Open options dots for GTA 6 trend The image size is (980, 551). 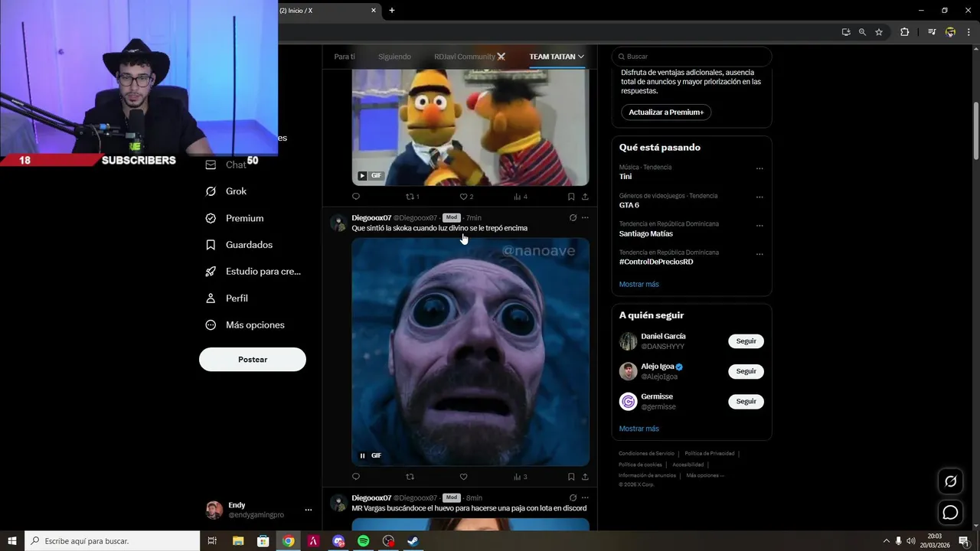click(759, 197)
